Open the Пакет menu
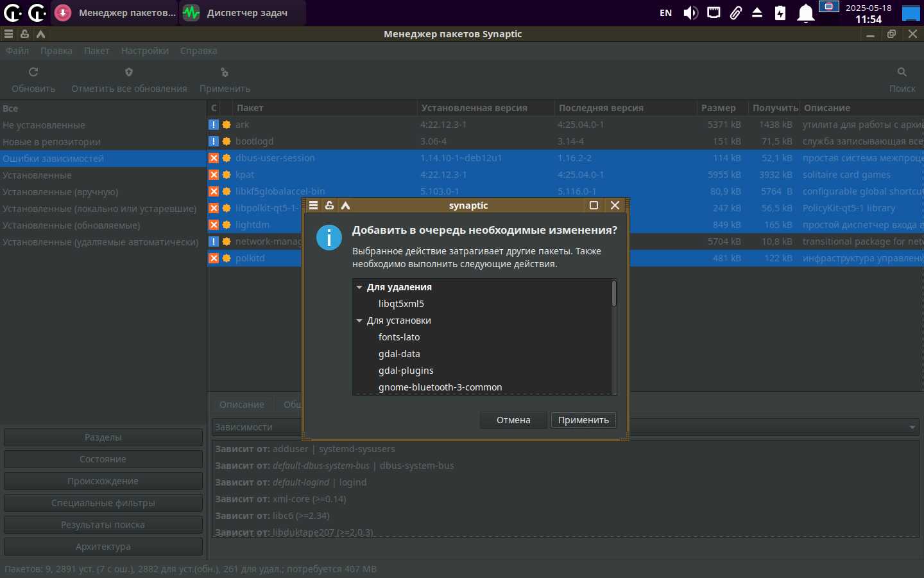This screenshot has height=578, width=924. (x=96, y=51)
